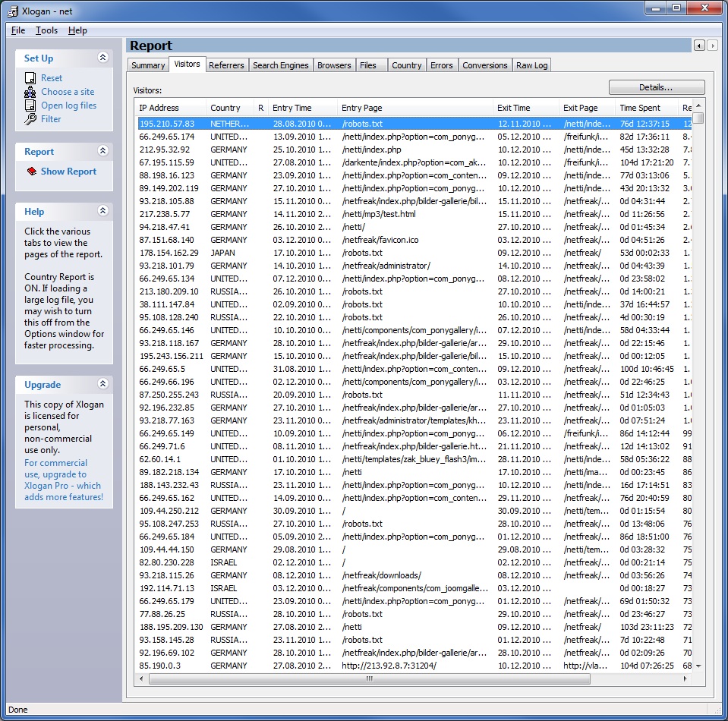Switch to the Country tab
Image resolution: width=728 pixels, height=721 pixels.
pyautogui.click(x=407, y=65)
